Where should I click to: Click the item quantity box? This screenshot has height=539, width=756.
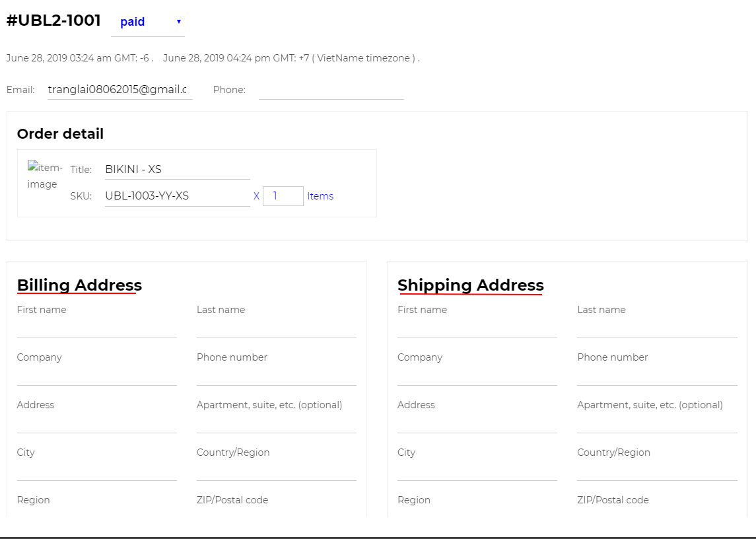coord(283,196)
